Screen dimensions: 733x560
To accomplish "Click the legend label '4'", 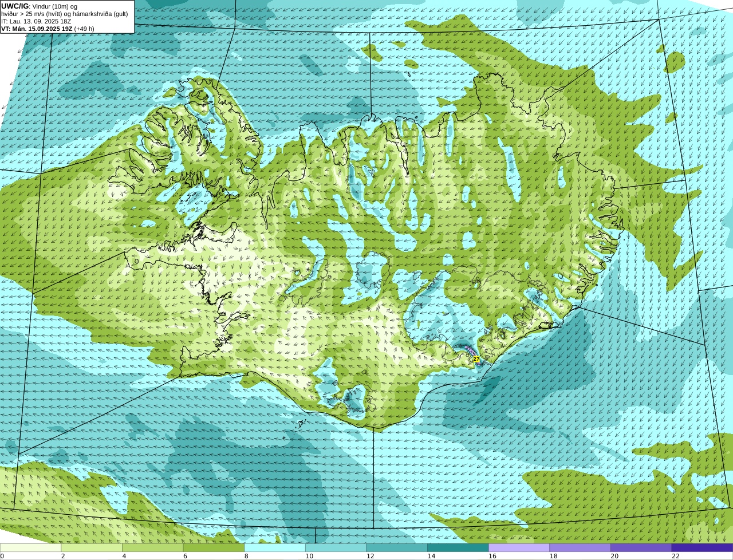I will coord(124,556).
